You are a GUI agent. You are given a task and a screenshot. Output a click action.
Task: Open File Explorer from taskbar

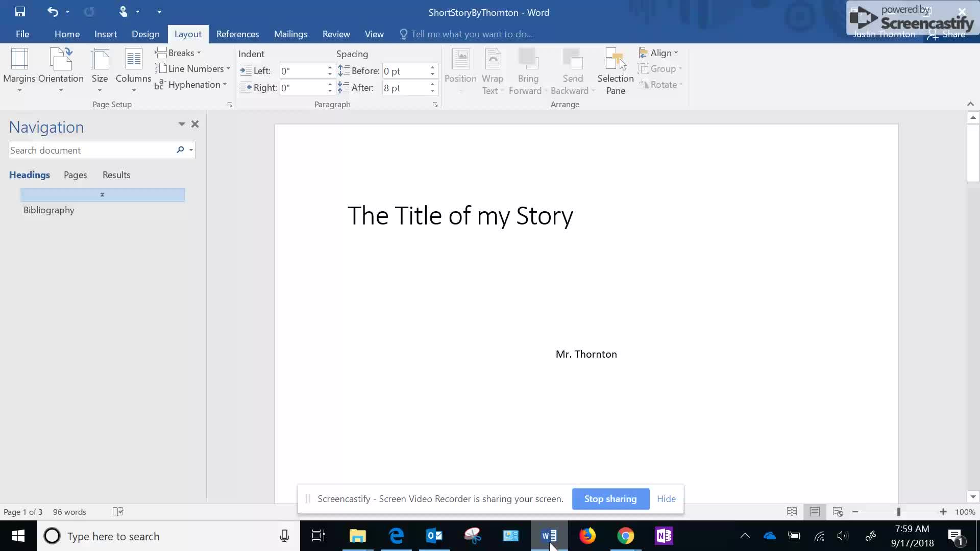coord(358,536)
